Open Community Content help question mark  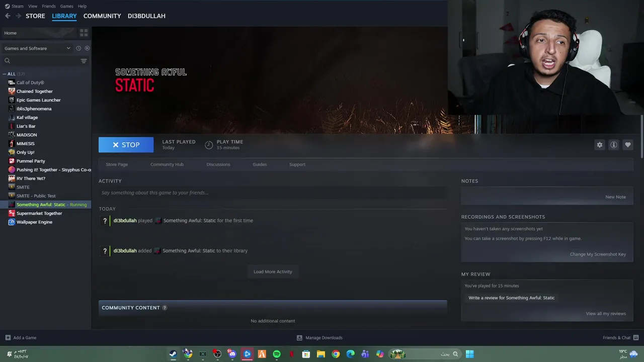click(165, 308)
